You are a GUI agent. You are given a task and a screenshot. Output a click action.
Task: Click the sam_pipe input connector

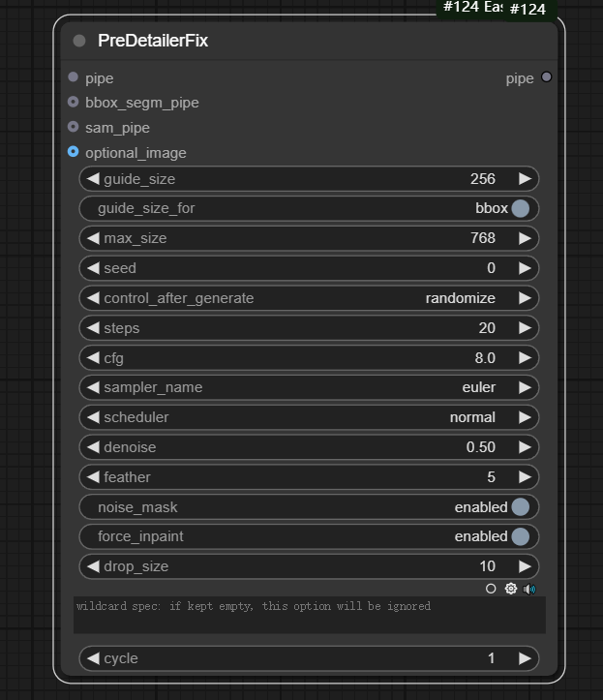74,127
